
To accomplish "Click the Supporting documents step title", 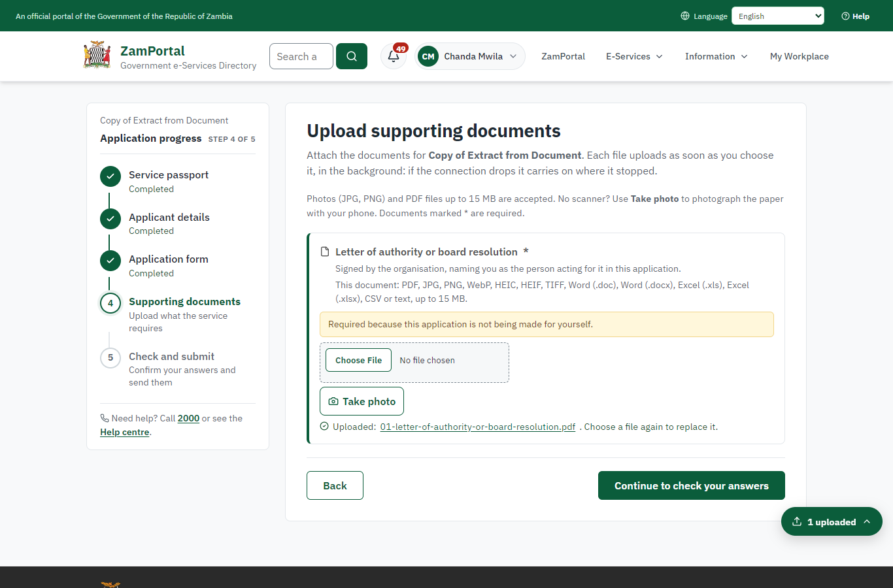I will (184, 301).
